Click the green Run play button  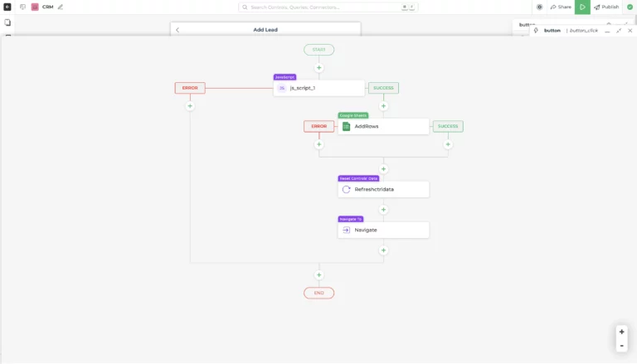click(x=582, y=7)
